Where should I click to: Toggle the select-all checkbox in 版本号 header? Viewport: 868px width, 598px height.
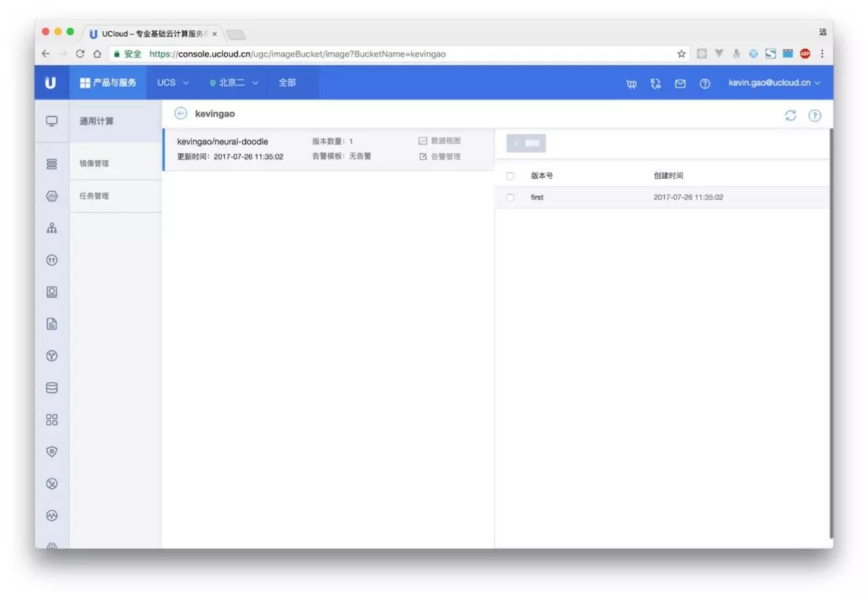click(510, 176)
